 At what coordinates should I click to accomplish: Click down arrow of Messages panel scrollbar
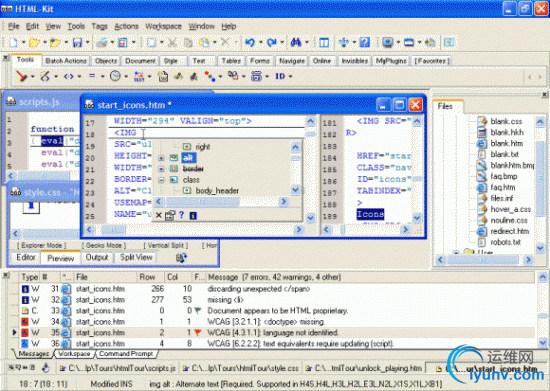click(542, 342)
